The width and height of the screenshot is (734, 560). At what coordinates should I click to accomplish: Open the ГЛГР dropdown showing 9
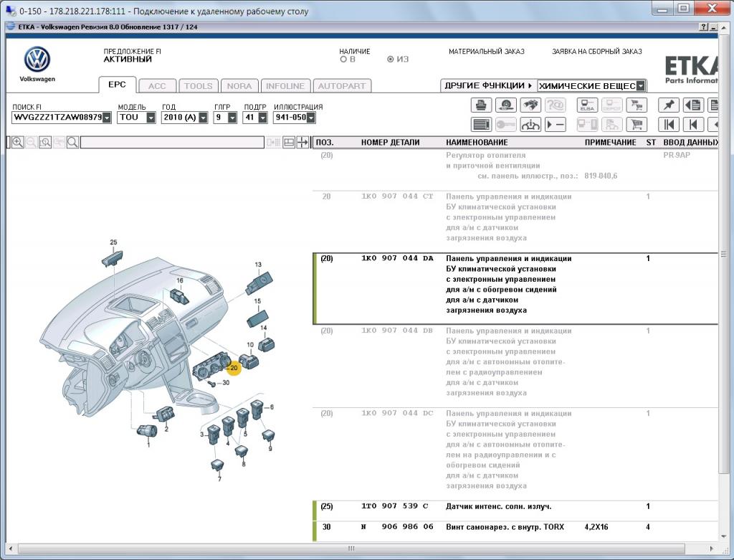point(232,118)
